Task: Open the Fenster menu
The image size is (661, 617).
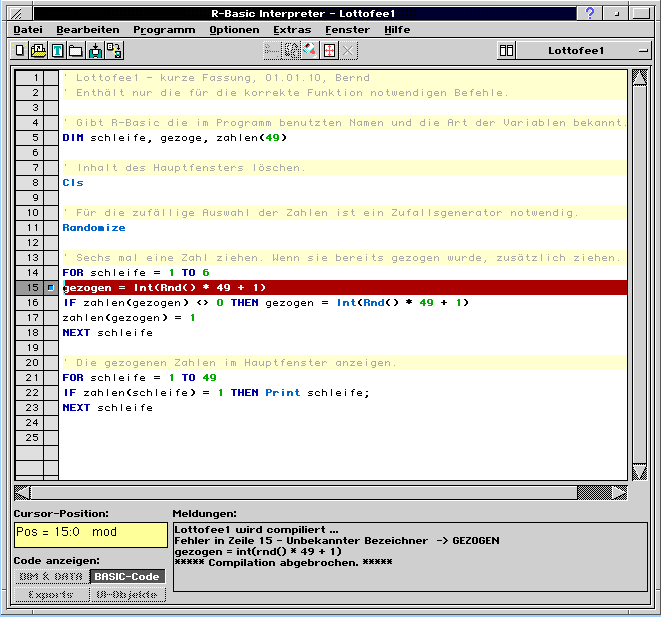Action: point(347,30)
